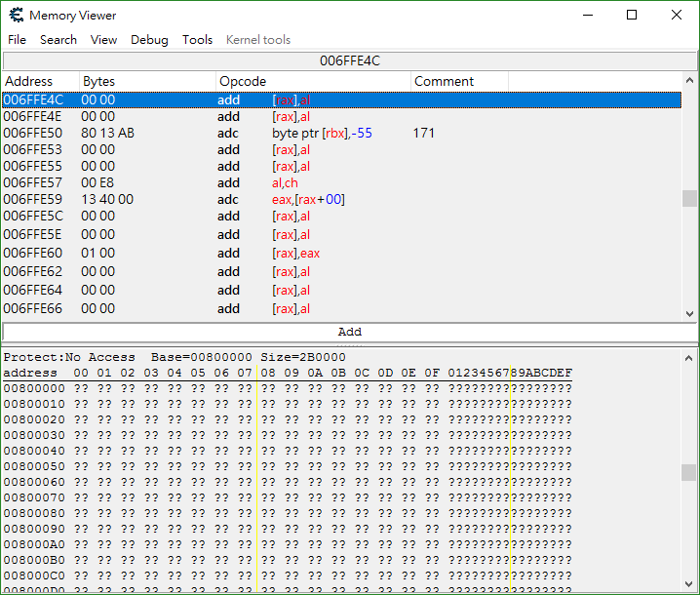Image resolution: width=700 pixels, height=595 pixels.
Task: Click disassembler scroll down arrow
Action: [x=689, y=313]
